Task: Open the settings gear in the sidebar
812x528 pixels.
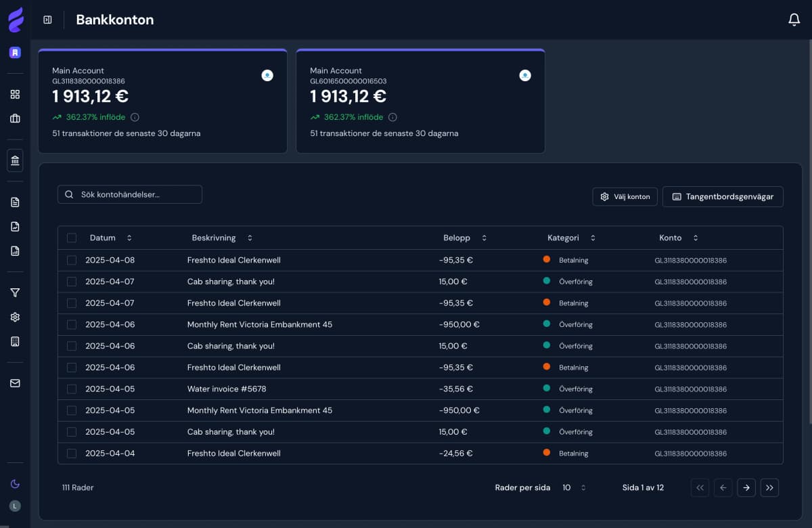Action: 15,317
